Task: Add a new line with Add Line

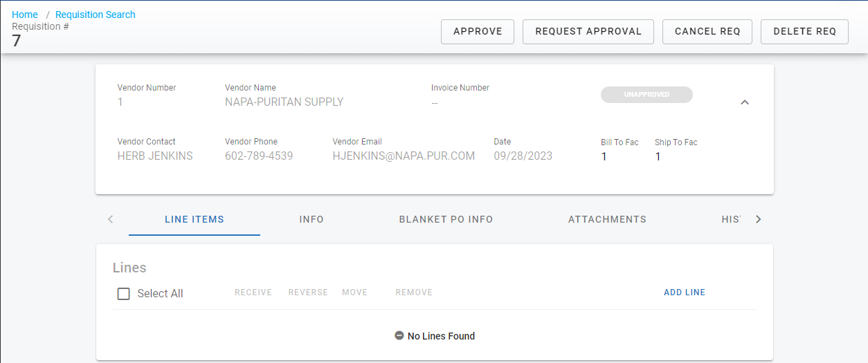Action: pyautogui.click(x=684, y=292)
